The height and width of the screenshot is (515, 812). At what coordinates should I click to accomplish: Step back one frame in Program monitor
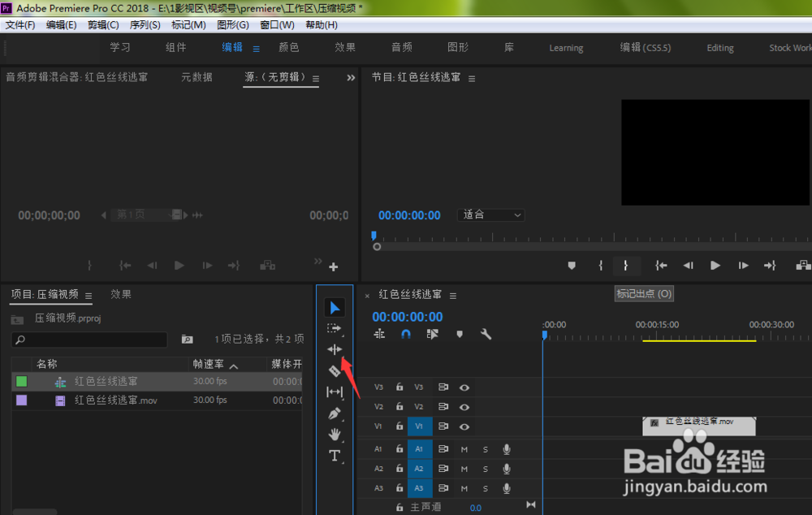(689, 266)
